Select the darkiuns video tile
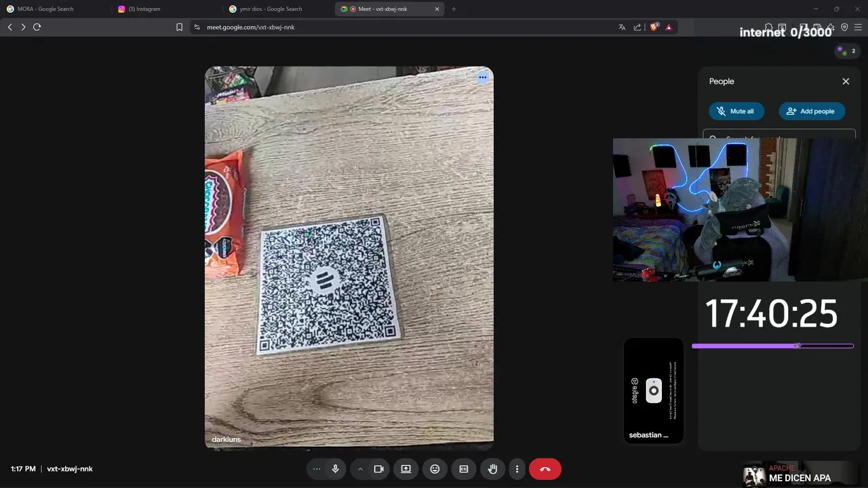 coord(349,257)
